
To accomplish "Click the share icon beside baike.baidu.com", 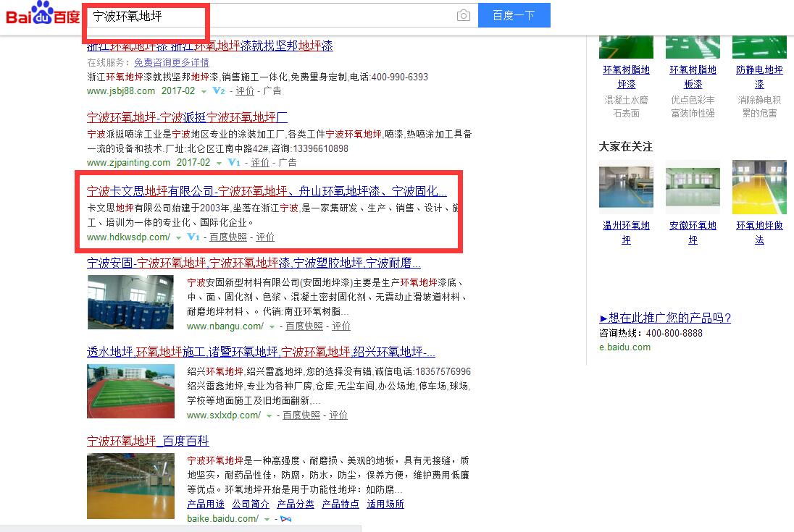I will pos(285,518).
